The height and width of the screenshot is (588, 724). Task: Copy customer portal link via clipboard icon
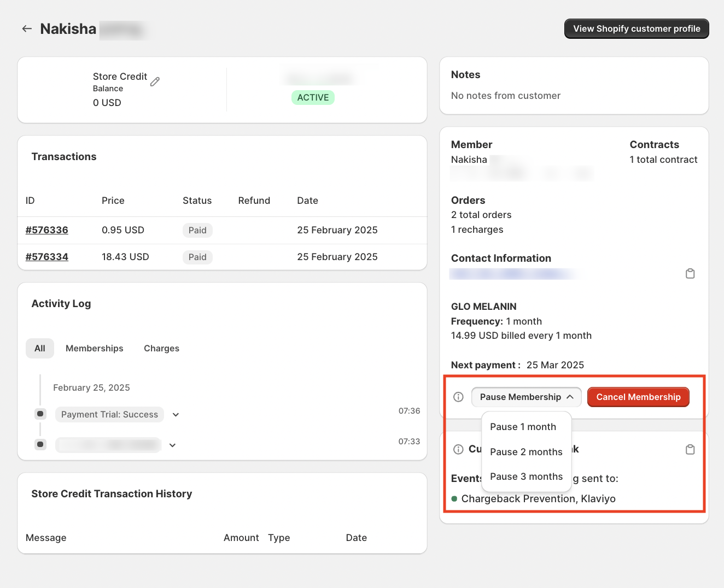[690, 449]
